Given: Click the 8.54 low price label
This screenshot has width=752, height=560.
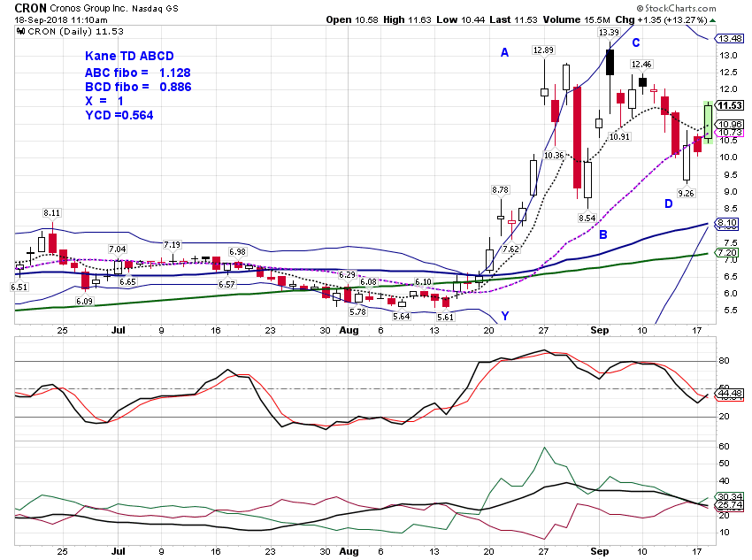Looking at the screenshot, I should coord(587,219).
